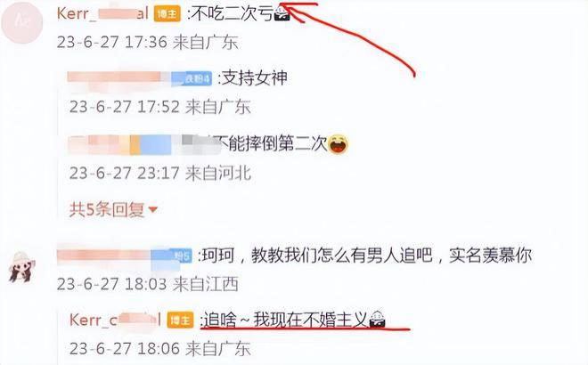The width and height of the screenshot is (588, 365).
Task: Click the blue fan badge beside 支持女神
Action: pyautogui.click(x=192, y=78)
